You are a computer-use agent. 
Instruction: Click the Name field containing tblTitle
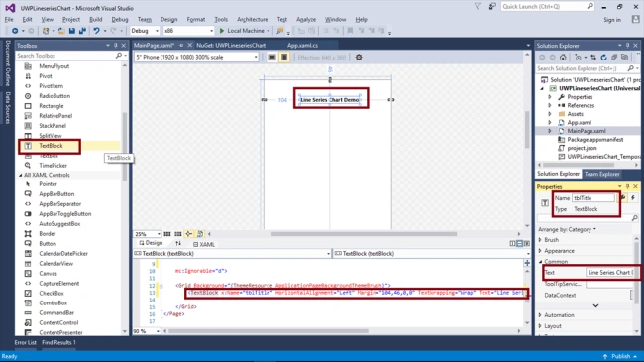(593, 198)
